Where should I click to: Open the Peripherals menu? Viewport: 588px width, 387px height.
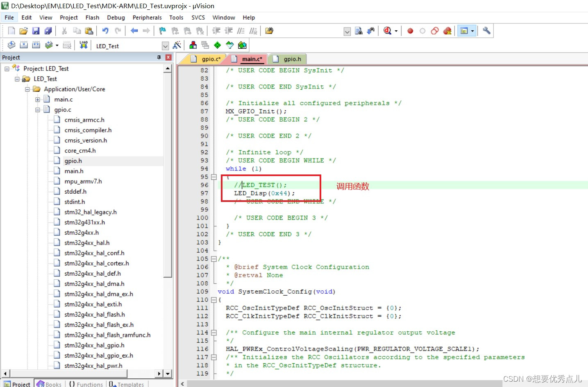point(147,17)
